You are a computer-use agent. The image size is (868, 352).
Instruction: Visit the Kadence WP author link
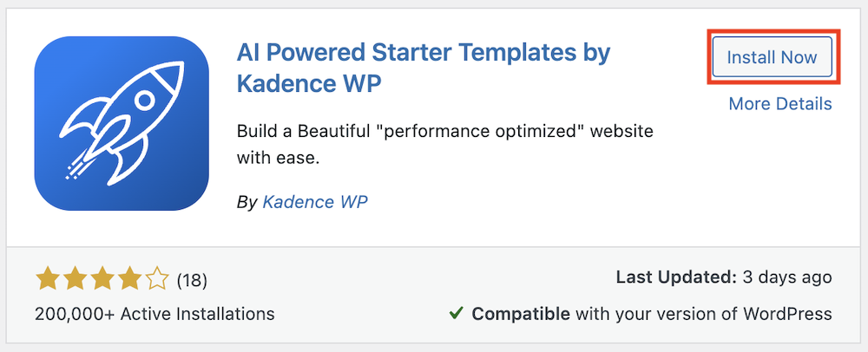(315, 202)
